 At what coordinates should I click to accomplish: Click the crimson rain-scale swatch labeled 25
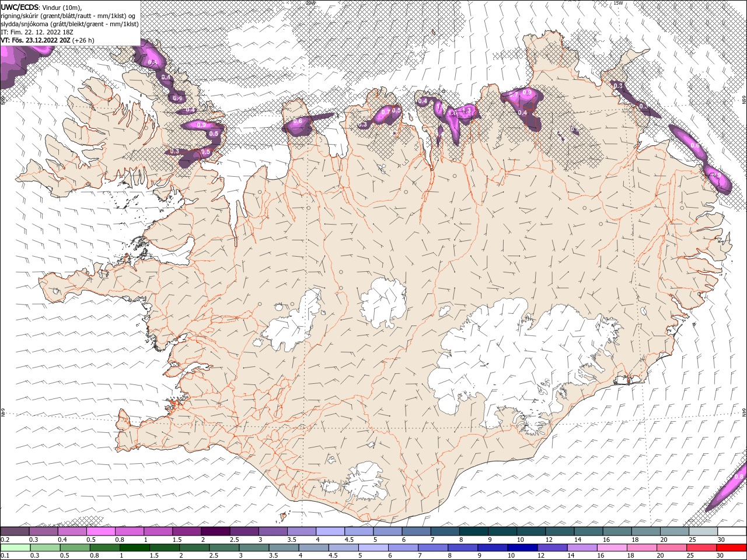tap(701, 547)
